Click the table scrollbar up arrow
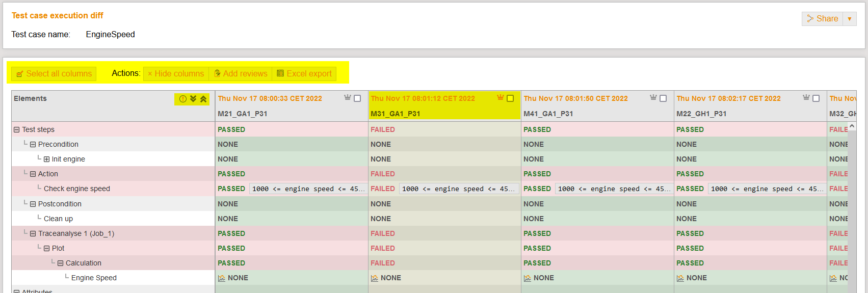 pos(852,126)
